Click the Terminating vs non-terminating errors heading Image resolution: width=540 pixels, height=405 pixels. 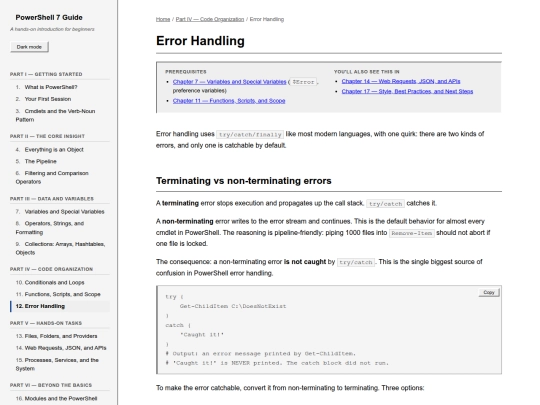pyautogui.click(x=243, y=181)
